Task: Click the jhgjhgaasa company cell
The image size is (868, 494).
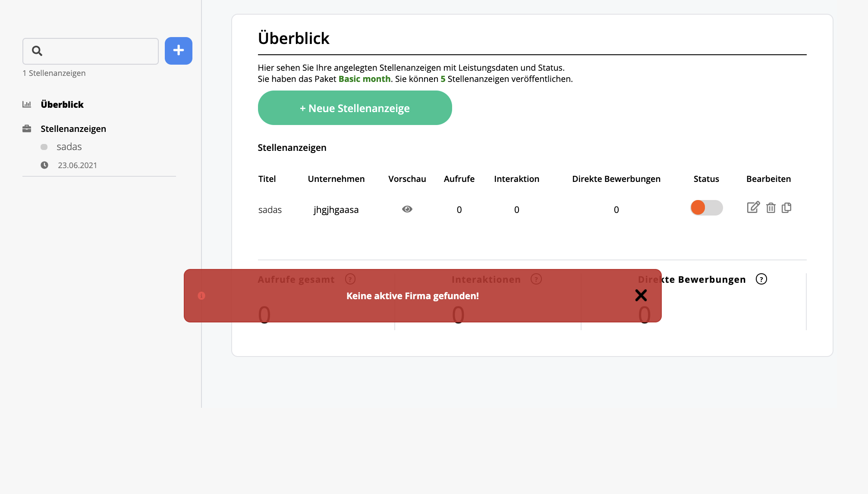Action: 336,209
